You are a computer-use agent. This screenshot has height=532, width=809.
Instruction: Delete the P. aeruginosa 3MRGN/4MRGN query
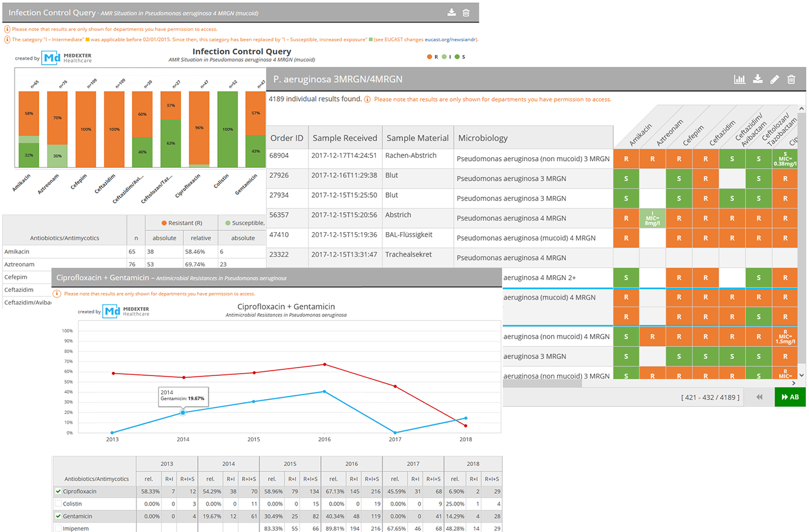pos(791,79)
